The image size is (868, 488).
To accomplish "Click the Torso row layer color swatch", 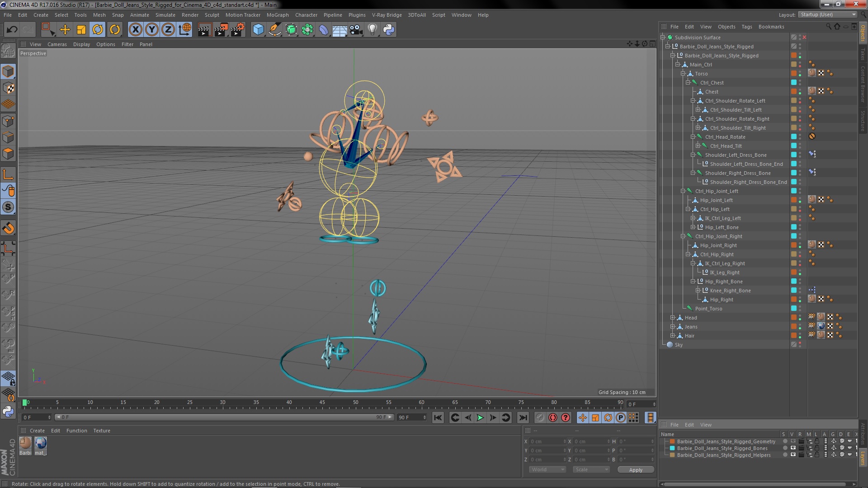I will click(793, 74).
